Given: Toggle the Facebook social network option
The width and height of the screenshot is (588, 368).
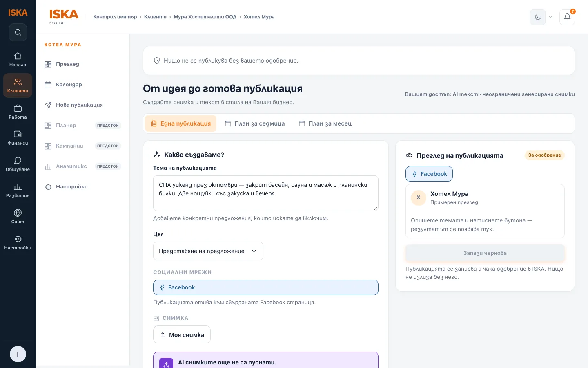Looking at the screenshot, I should click(266, 287).
